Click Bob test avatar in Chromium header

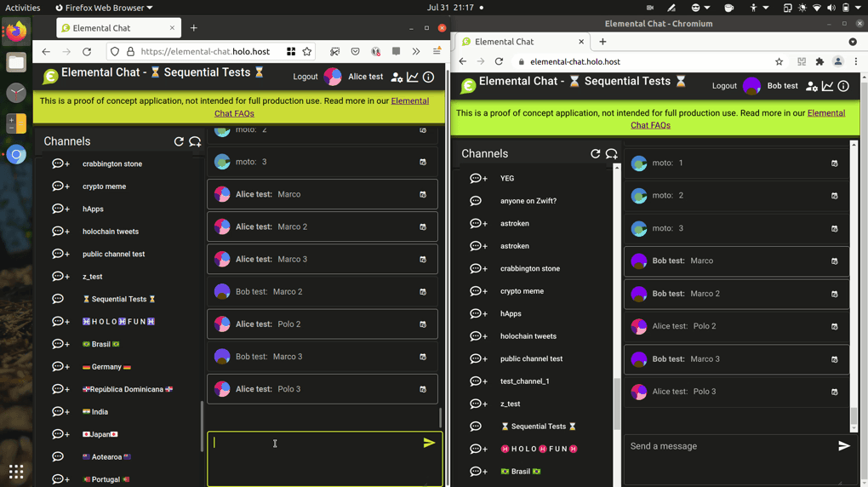pyautogui.click(x=751, y=86)
